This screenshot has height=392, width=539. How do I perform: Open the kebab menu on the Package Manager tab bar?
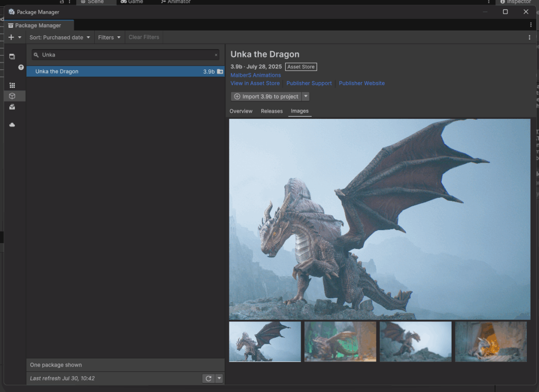click(x=531, y=25)
